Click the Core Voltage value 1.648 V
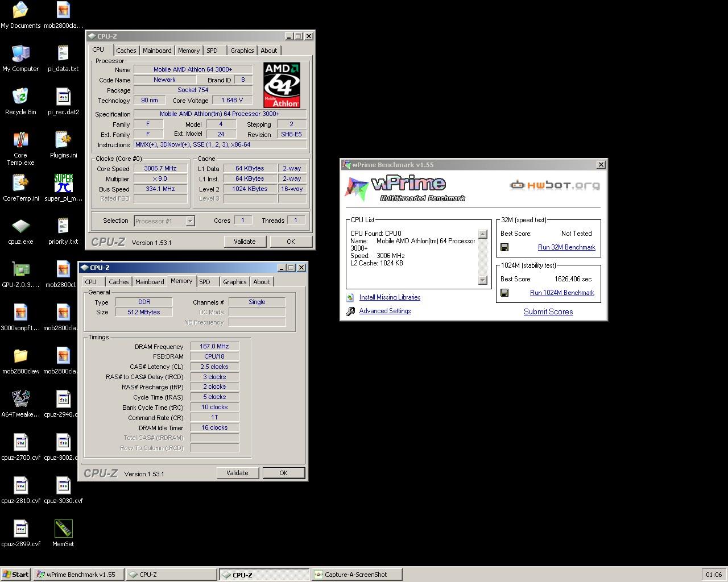The width and height of the screenshot is (728, 582). [x=232, y=100]
